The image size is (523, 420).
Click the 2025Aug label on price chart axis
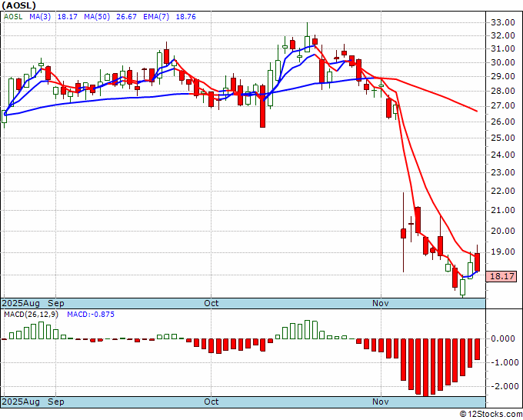click(x=21, y=303)
